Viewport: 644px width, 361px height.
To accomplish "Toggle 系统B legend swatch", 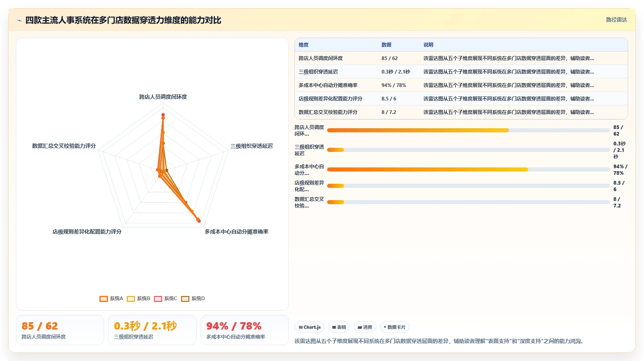I will [x=131, y=299].
